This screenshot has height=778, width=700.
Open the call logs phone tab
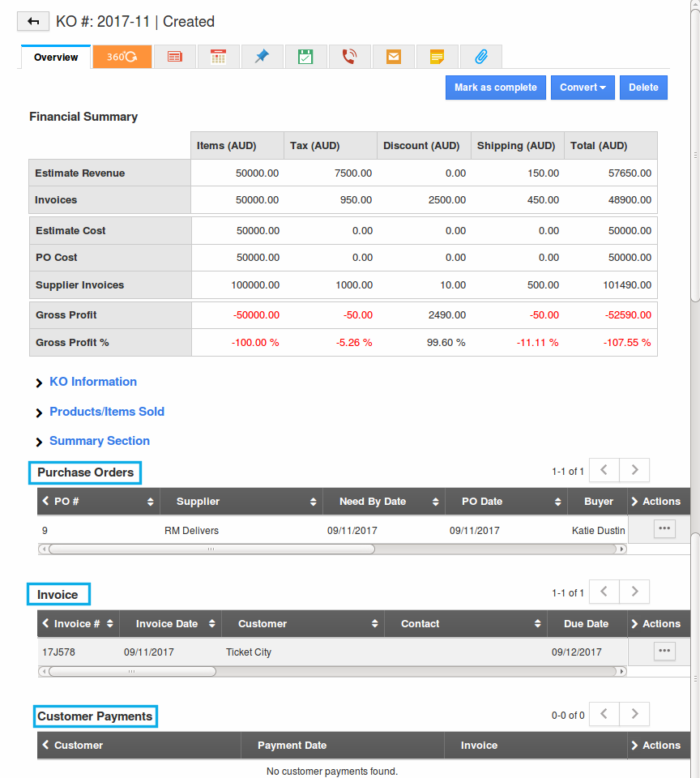[349, 57]
